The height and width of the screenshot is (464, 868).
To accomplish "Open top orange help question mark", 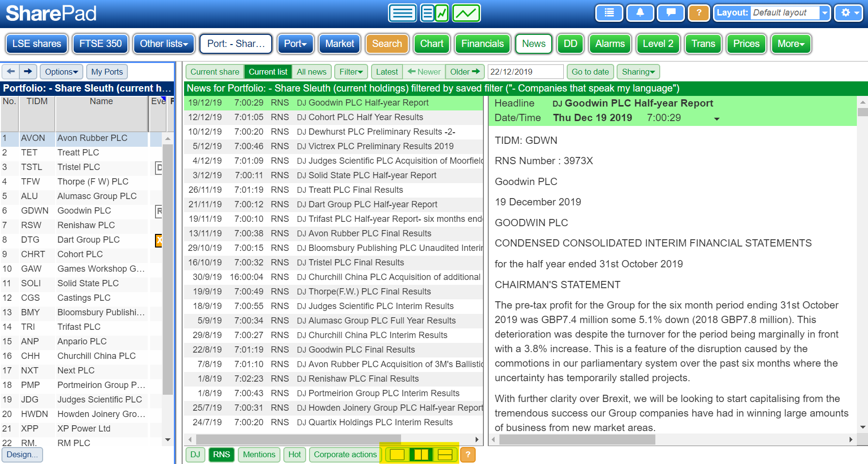I will [x=699, y=13].
